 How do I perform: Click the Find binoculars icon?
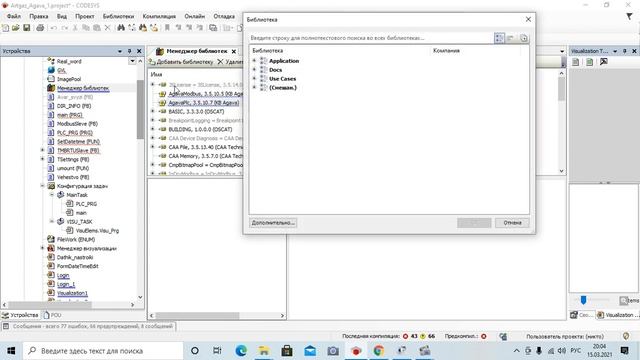[x=121, y=28]
